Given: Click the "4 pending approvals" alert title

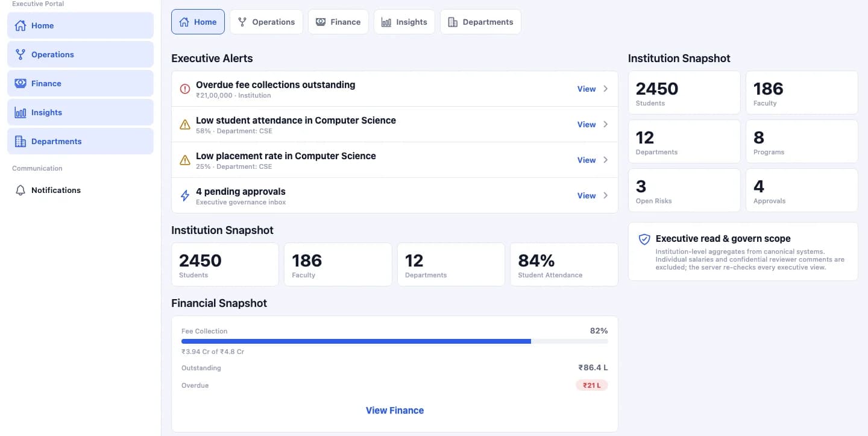Looking at the screenshot, I should [x=241, y=192].
